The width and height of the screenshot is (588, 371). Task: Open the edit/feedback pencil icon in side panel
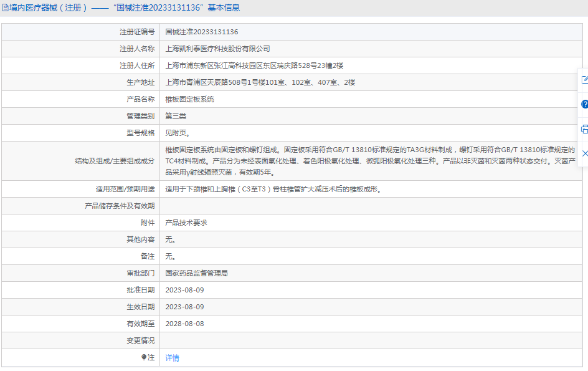tap(585, 79)
